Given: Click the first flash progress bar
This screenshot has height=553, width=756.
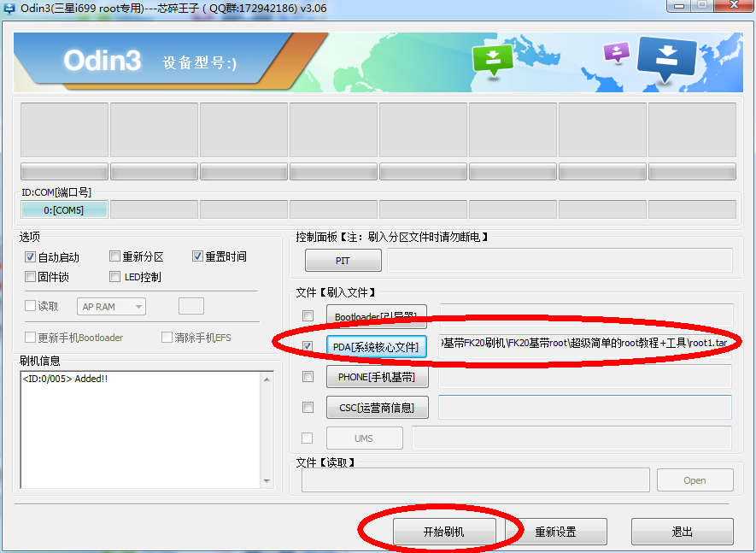Looking at the screenshot, I should pos(64,171).
